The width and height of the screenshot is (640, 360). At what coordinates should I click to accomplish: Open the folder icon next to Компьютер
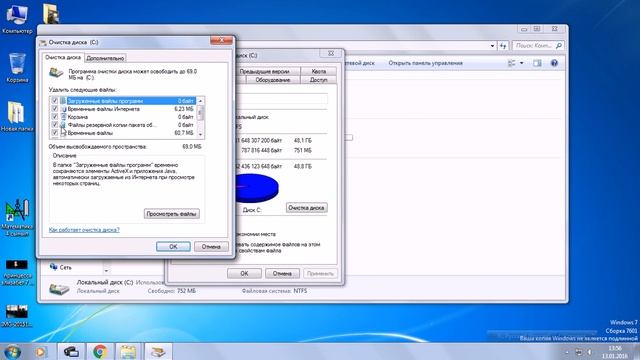(51, 13)
